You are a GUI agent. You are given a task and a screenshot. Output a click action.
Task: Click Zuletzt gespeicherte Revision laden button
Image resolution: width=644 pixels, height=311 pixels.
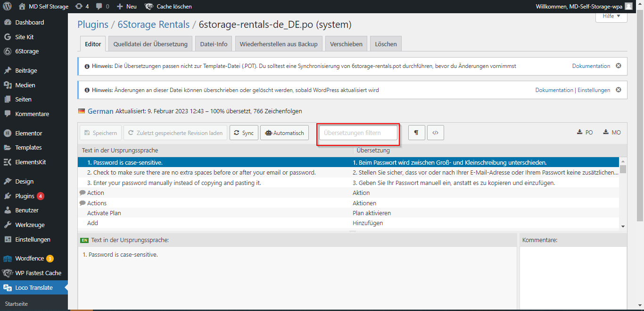coord(175,133)
